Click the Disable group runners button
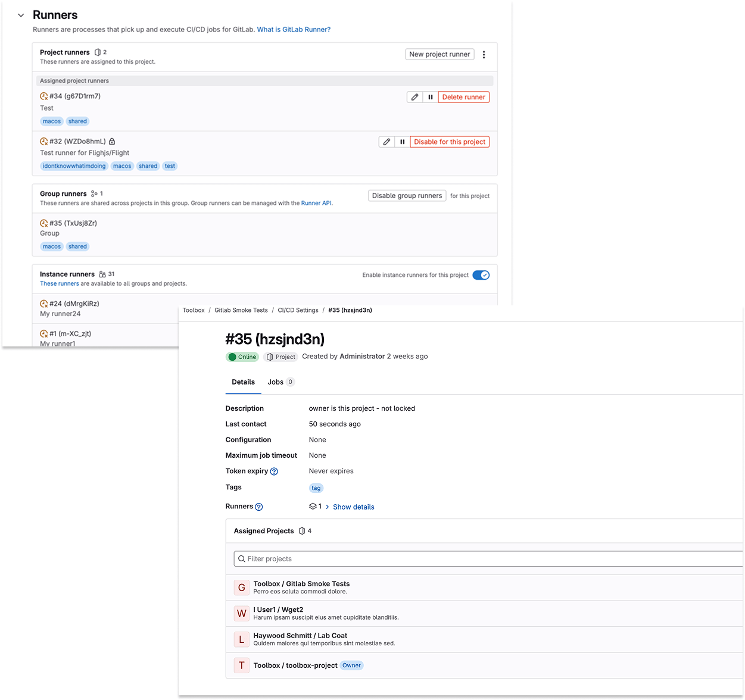This screenshot has width=745, height=700. (407, 196)
